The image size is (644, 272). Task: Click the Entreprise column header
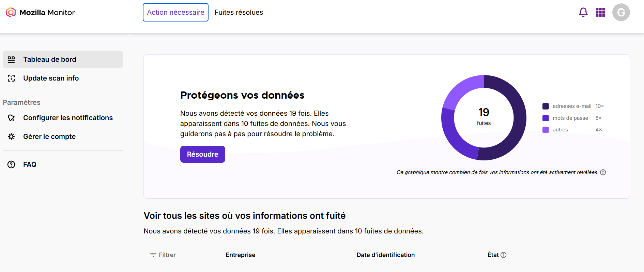coord(240,255)
